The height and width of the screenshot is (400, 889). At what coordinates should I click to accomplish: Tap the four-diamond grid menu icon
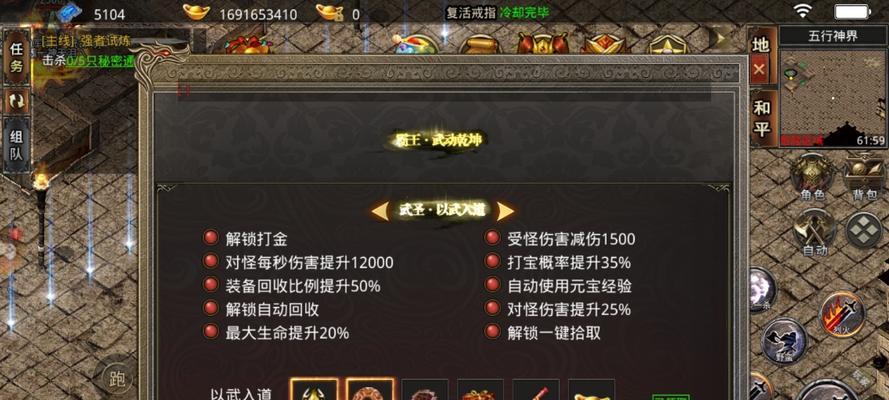(x=864, y=231)
